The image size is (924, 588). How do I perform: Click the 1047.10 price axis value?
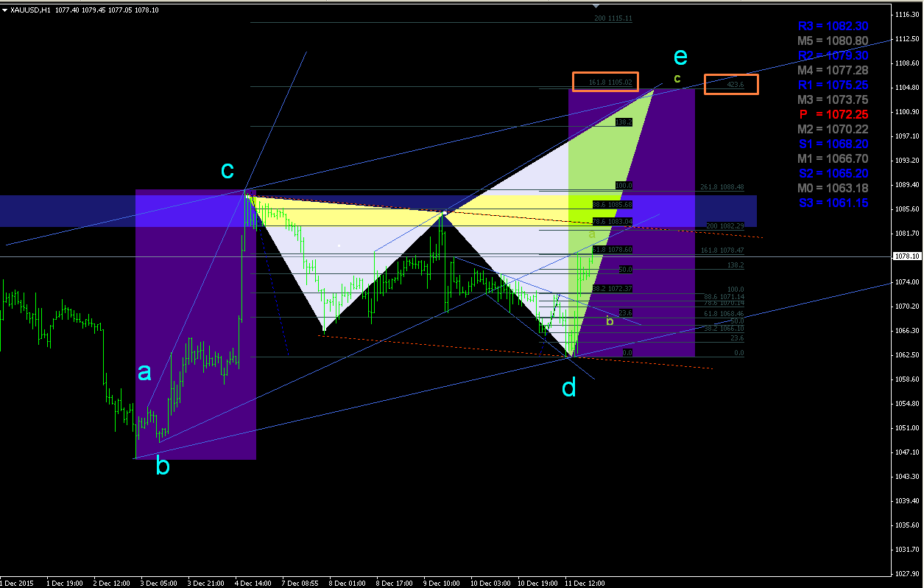pos(907,452)
